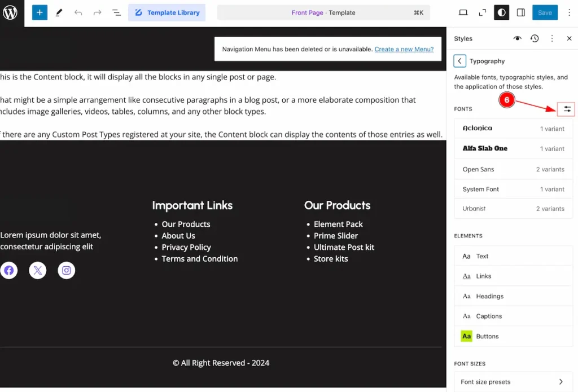Toggle the Style Book eye icon
The width and height of the screenshot is (578, 392).
point(518,38)
